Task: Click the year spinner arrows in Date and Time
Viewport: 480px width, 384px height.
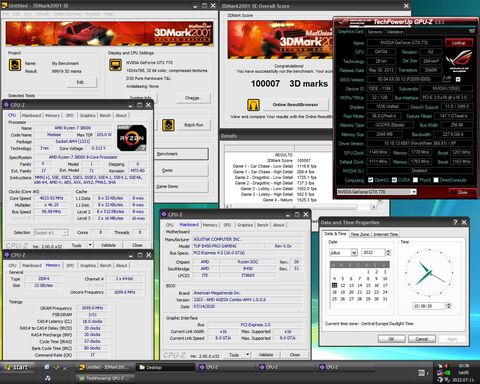Action: (x=388, y=253)
